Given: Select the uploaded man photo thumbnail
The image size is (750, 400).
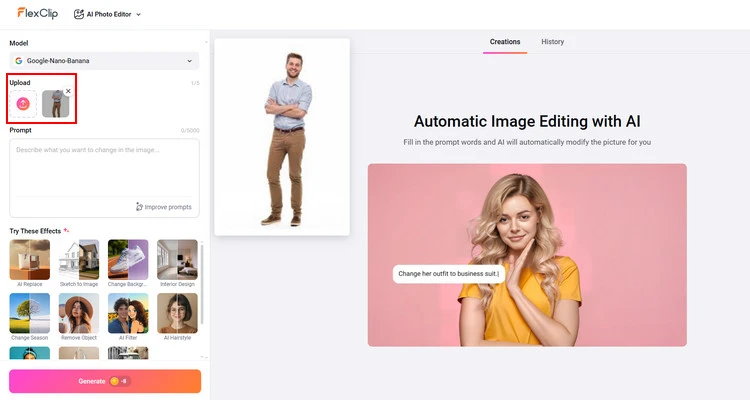Looking at the screenshot, I should click(x=55, y=104).
